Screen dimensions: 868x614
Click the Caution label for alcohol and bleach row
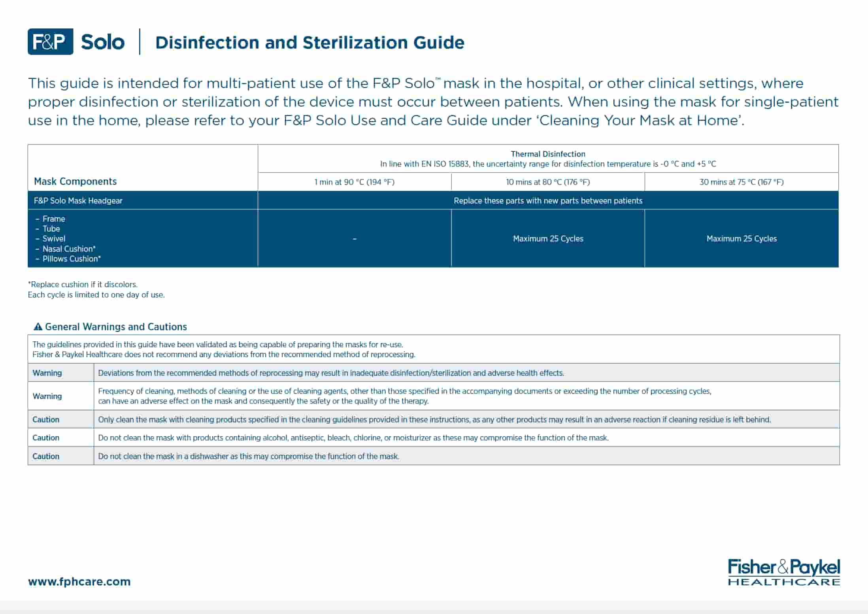tap(46, 437)
